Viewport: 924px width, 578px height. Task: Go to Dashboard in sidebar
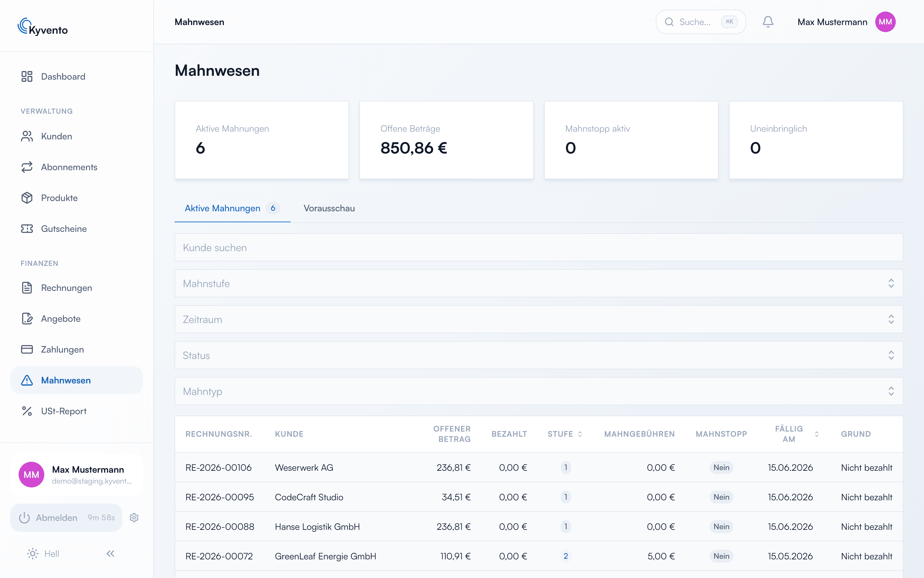click(x=76, y=76)
